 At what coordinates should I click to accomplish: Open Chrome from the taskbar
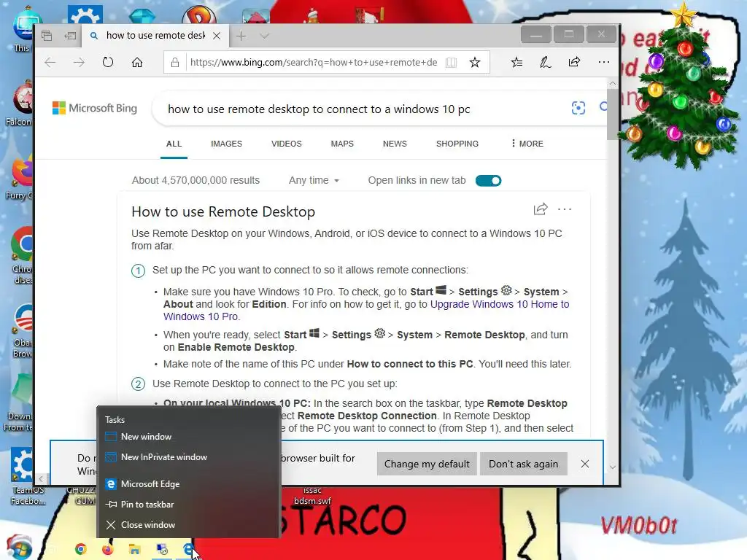point(81,549)
